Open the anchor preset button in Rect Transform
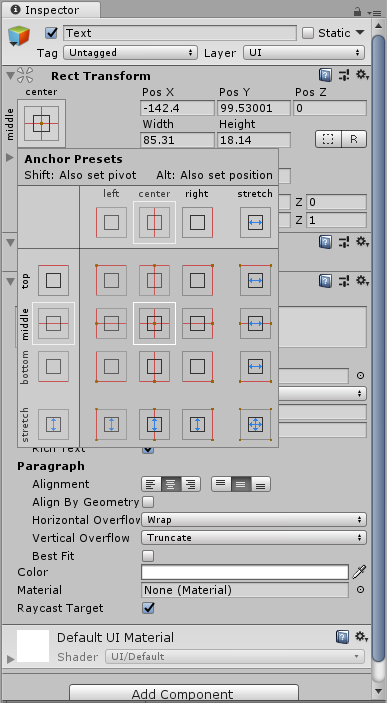The image size is (387, 703). [x=41, y=123]
